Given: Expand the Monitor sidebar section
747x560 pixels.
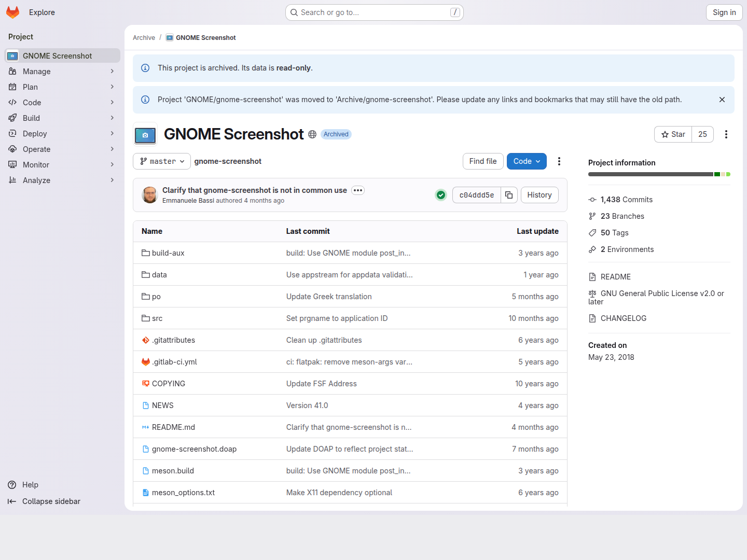Looking at the screenshot, I should (x=62, y=165).
